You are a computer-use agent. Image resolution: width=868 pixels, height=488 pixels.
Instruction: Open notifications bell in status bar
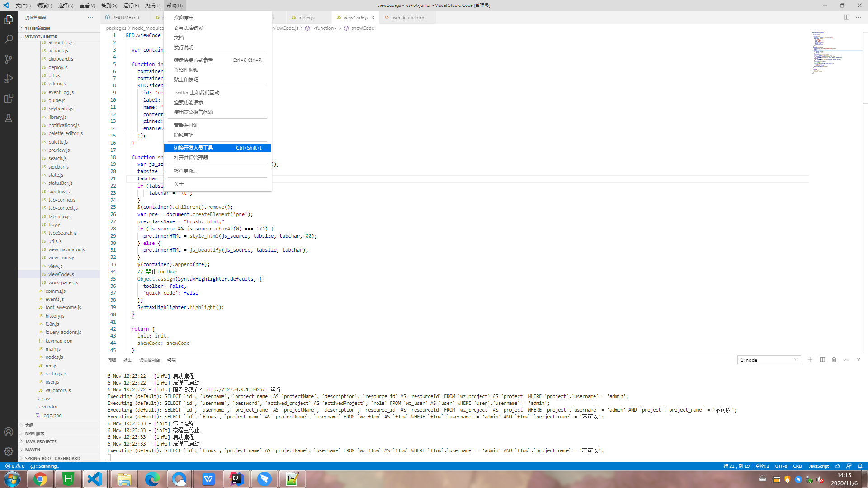(x=860, y=466)
